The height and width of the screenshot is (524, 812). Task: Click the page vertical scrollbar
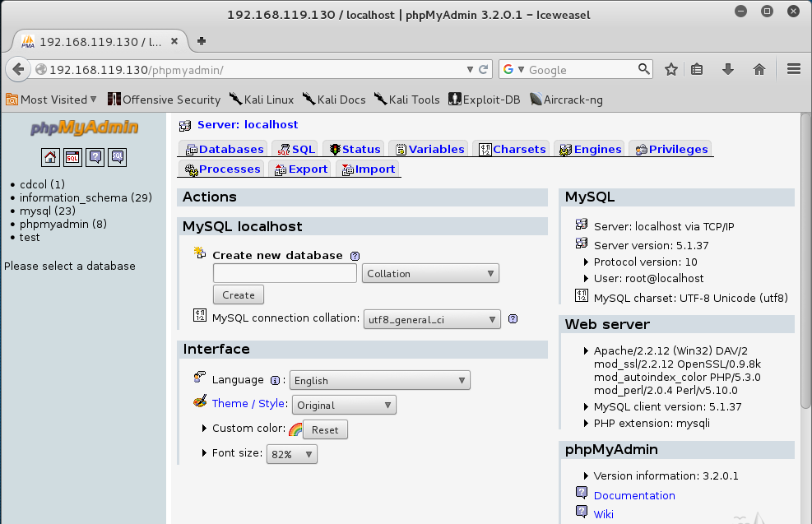click(805, 261)
